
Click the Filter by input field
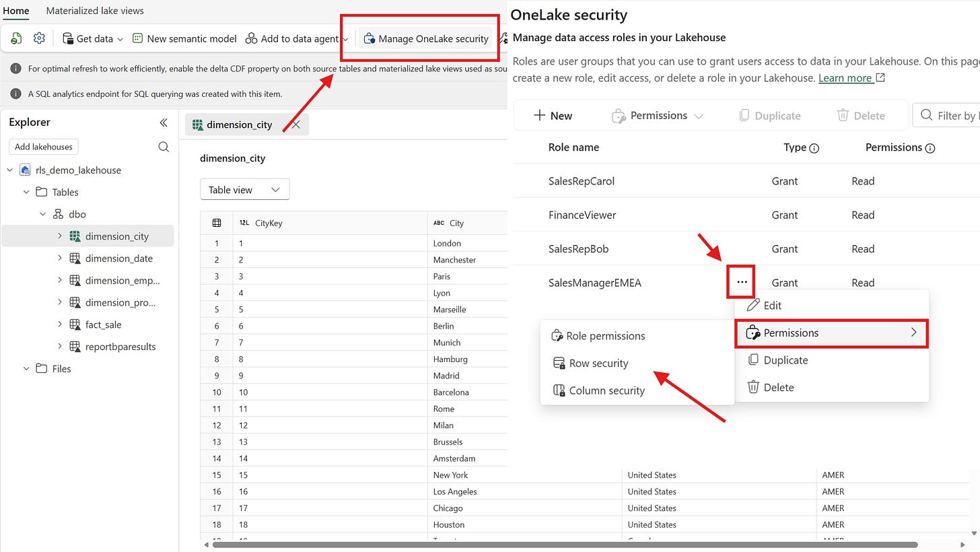tap(946, 116)
